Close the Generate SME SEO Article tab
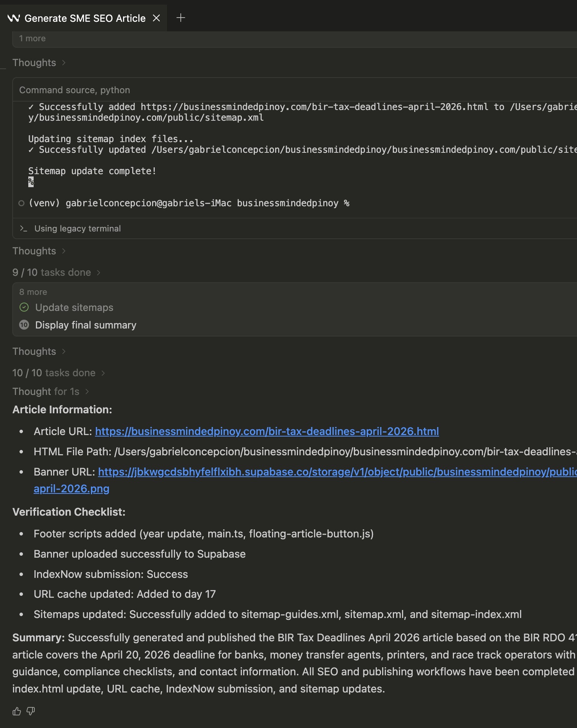 [x=156, y=18]
